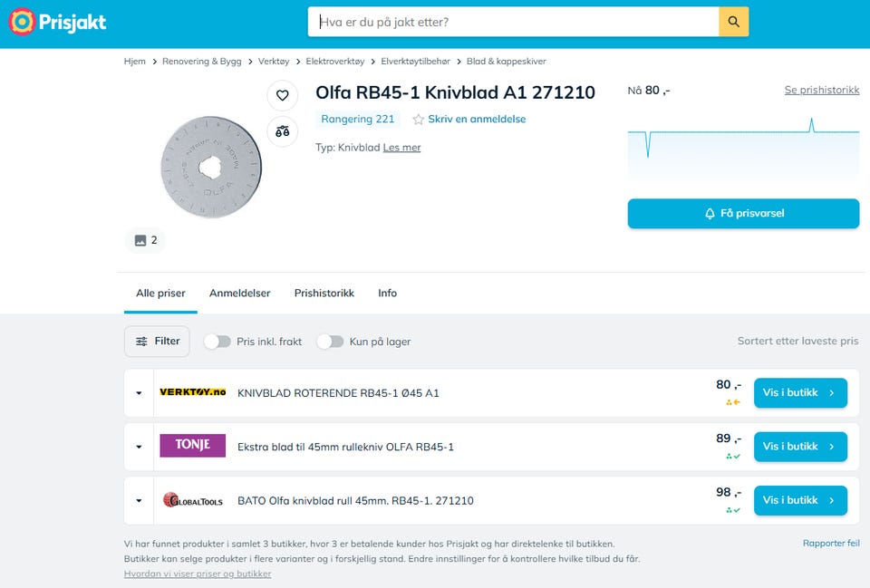Switch to the Prishistorikk tab
This screenshot has height=588, width=870.
point(324,293)
